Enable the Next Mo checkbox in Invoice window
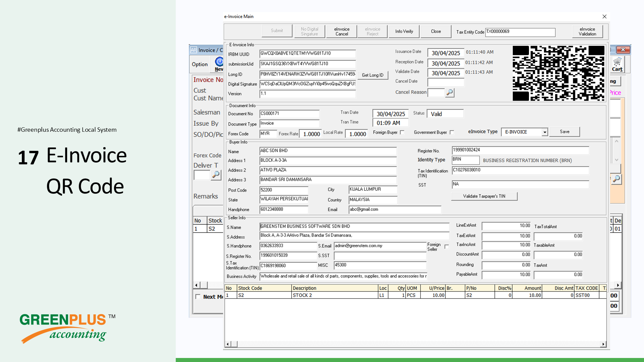 (x=198, y=297)
